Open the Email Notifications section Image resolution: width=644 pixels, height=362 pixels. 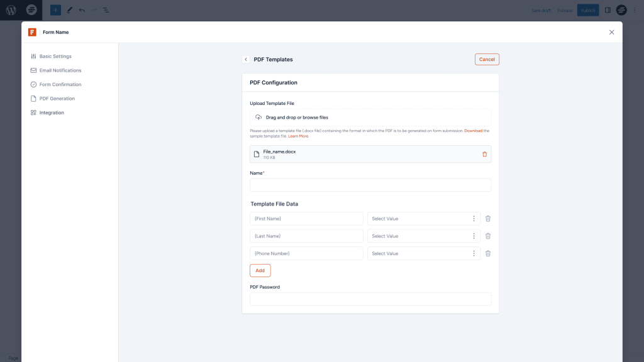(x=59, y=70)
